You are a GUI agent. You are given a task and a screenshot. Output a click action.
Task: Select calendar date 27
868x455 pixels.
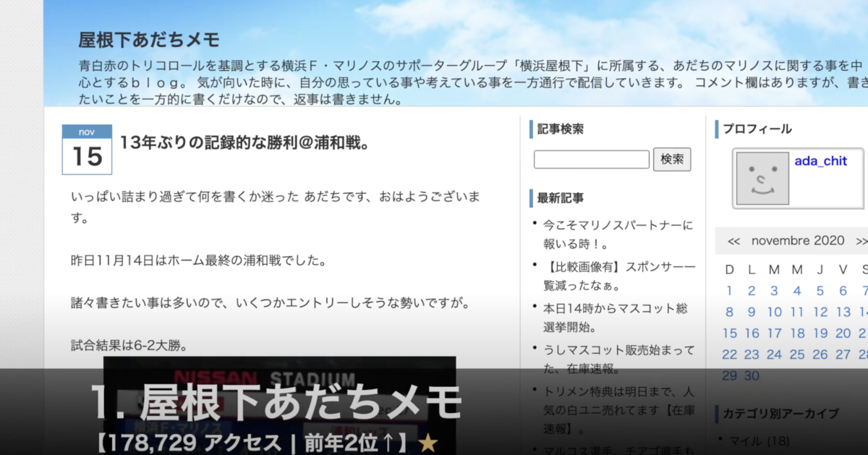843,354
